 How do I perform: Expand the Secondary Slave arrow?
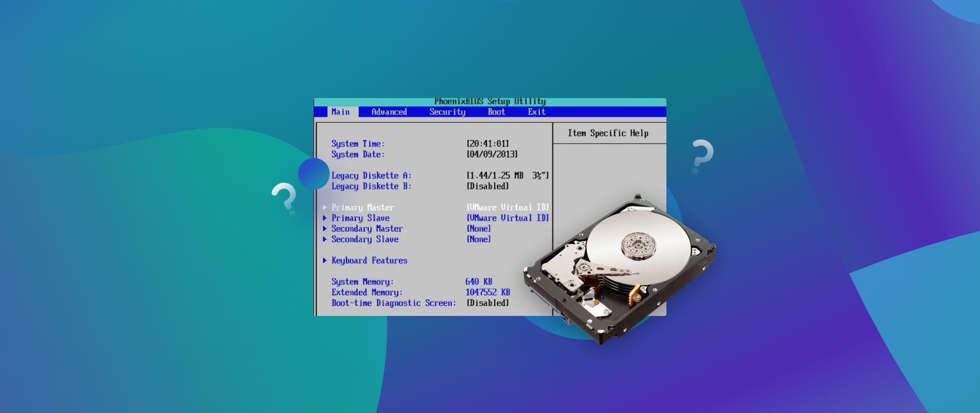click(x=325, y=240)
